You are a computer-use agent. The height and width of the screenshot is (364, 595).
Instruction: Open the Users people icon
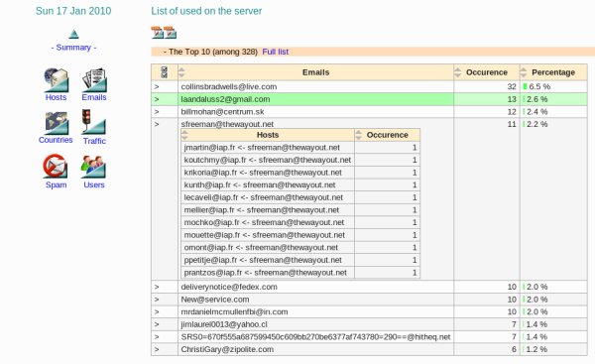(x=93, y=167)
